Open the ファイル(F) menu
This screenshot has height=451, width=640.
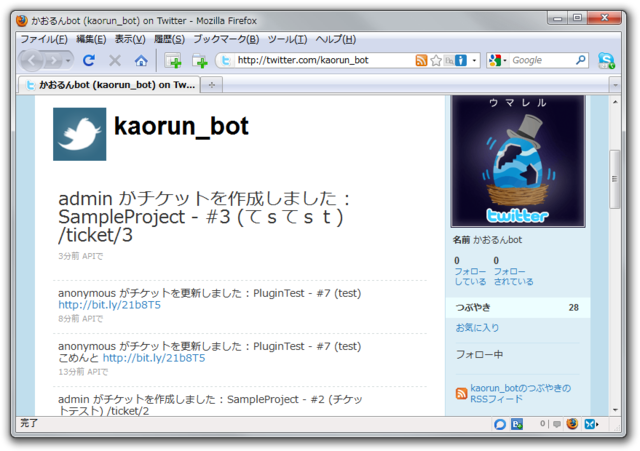(x=44, y=40)
